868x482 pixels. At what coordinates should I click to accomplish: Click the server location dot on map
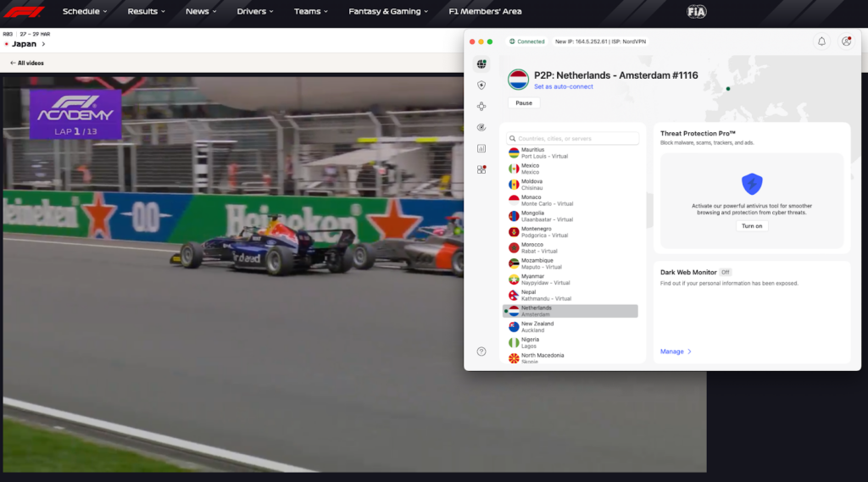pyautogui.click(x=728, y=89)
